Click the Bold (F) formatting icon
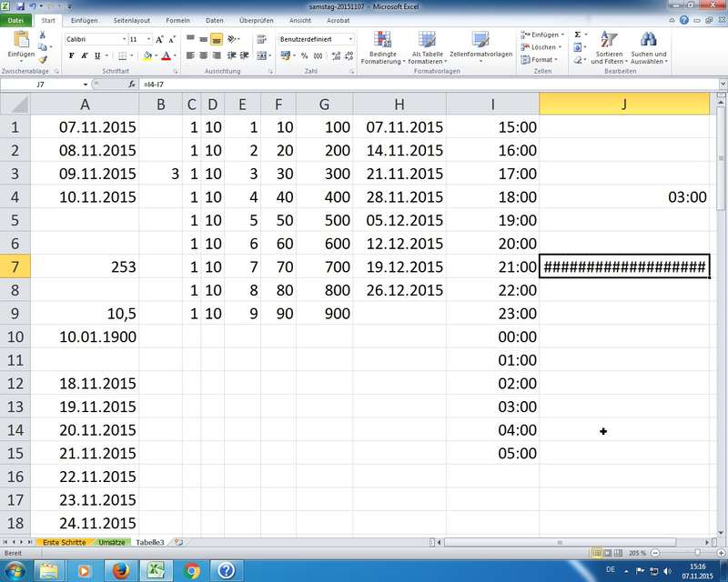Screen dimensions: 728x582 click(71, 55)
